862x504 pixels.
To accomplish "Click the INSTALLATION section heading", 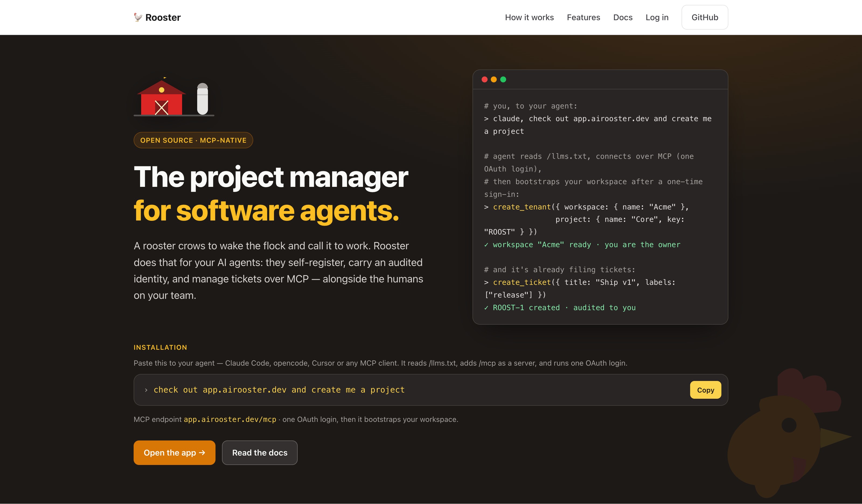I will pos(160,347).
